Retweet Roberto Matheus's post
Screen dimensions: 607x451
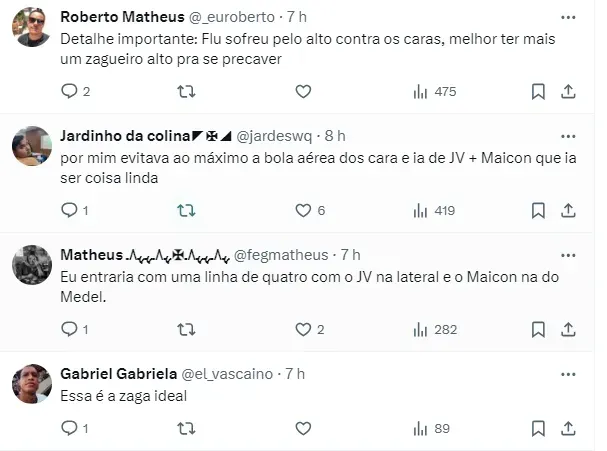[x=186, y=91]
